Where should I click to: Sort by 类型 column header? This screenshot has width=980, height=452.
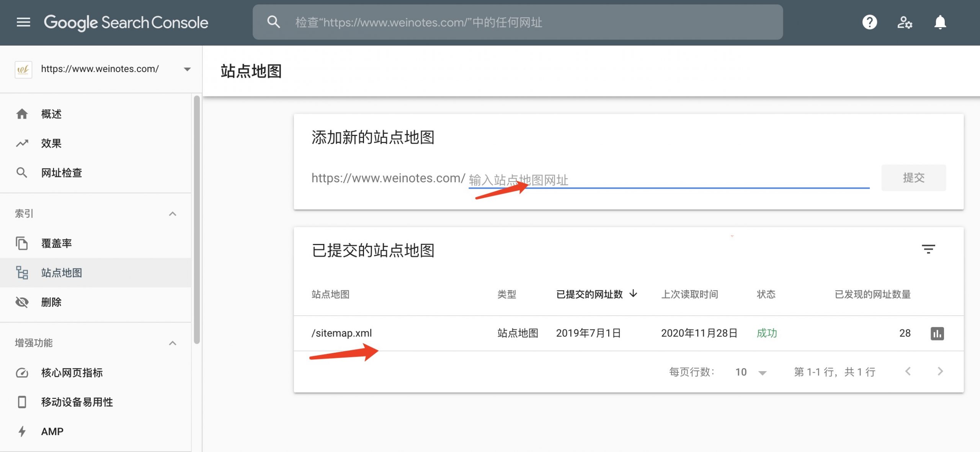506,294
